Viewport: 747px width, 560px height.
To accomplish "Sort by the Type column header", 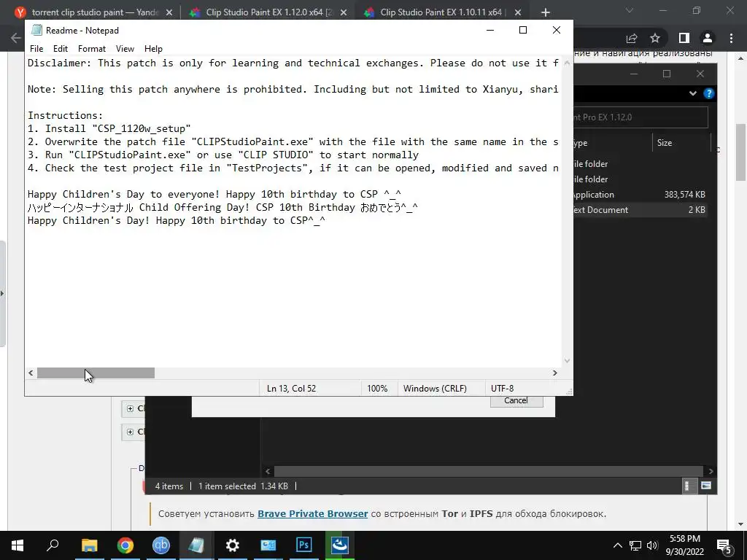I will point(612,143).
